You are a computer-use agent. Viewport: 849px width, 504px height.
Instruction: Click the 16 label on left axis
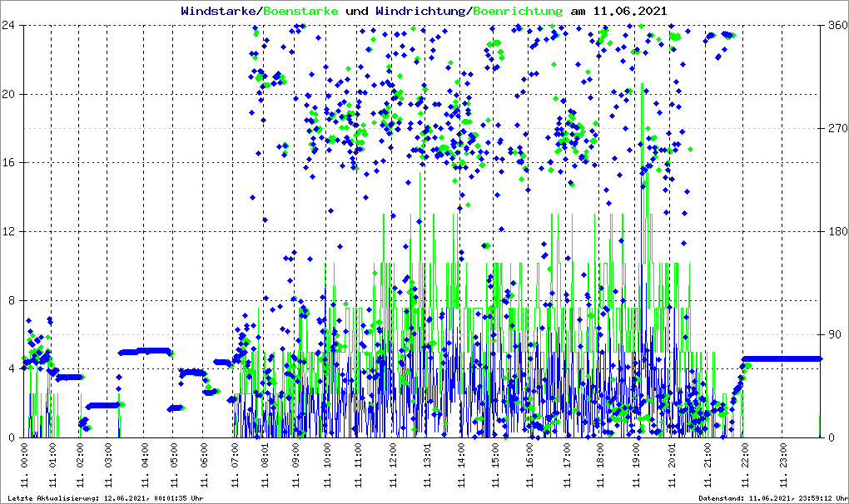coord(8,163)
